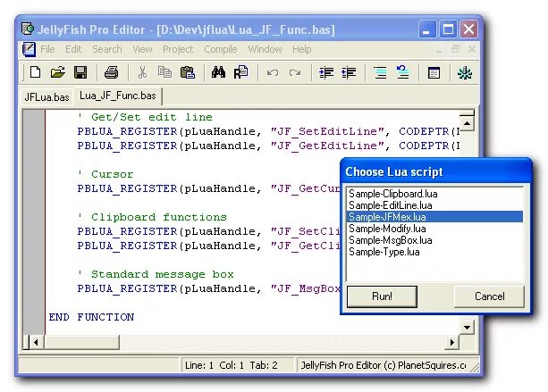Select the Lua_JF_Func.bas tab

point(118,96)
